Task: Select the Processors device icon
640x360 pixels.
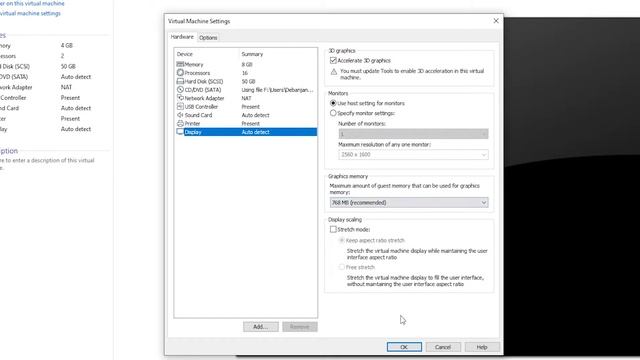Action: click(180, 73)
